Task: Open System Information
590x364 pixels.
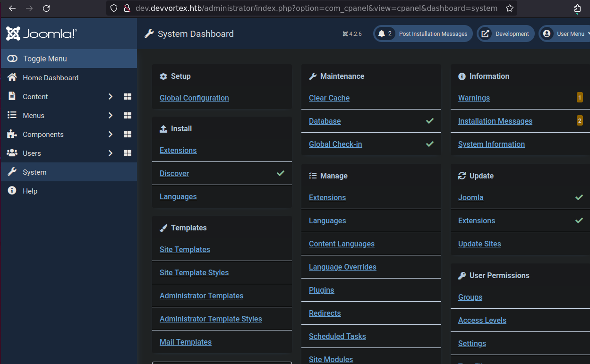Action: pos(491,144)
